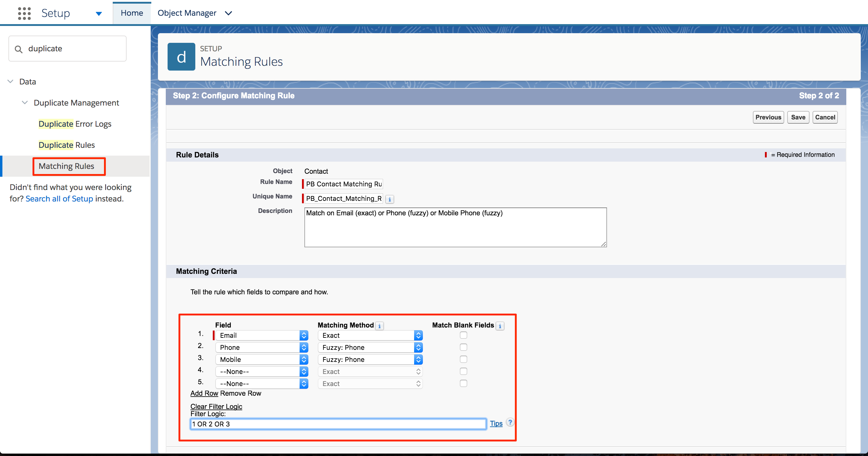Check Match Blank Fields for Phone row
The height and width of the screenshot is (456, 868).
pos(464,347)
